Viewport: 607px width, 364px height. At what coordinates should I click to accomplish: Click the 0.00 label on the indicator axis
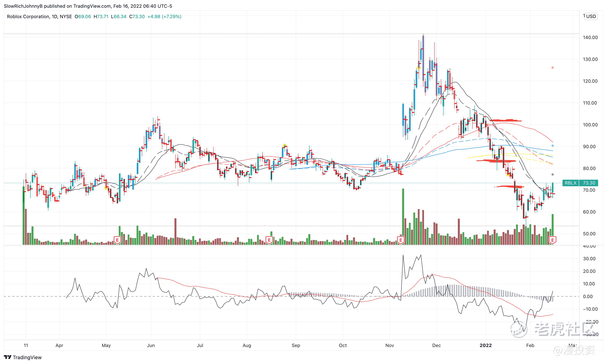[x=588, y=297]
